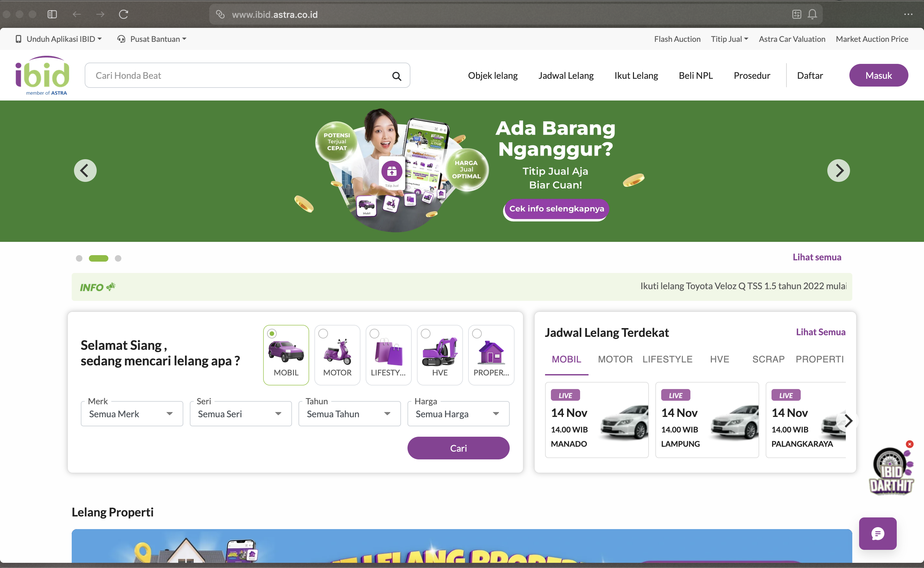
Task: Advance to next banner slide arrow
Action: tap(838, 171)
